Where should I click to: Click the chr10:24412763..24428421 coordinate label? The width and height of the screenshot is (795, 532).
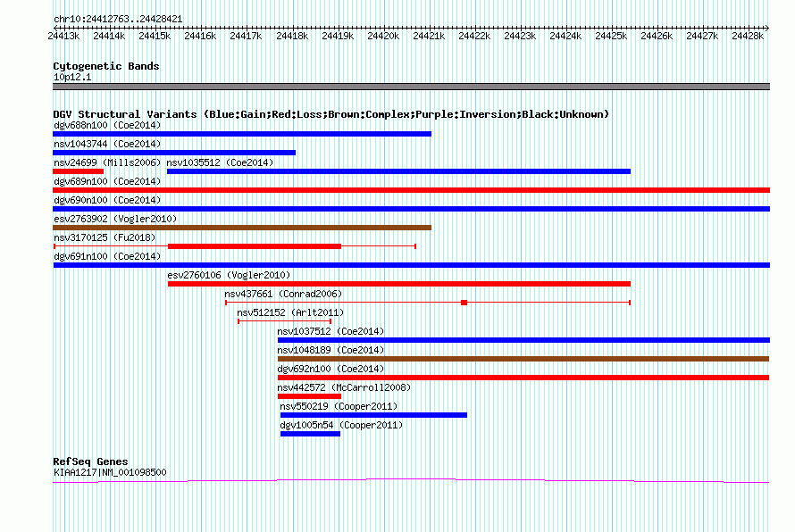point(118,20)
